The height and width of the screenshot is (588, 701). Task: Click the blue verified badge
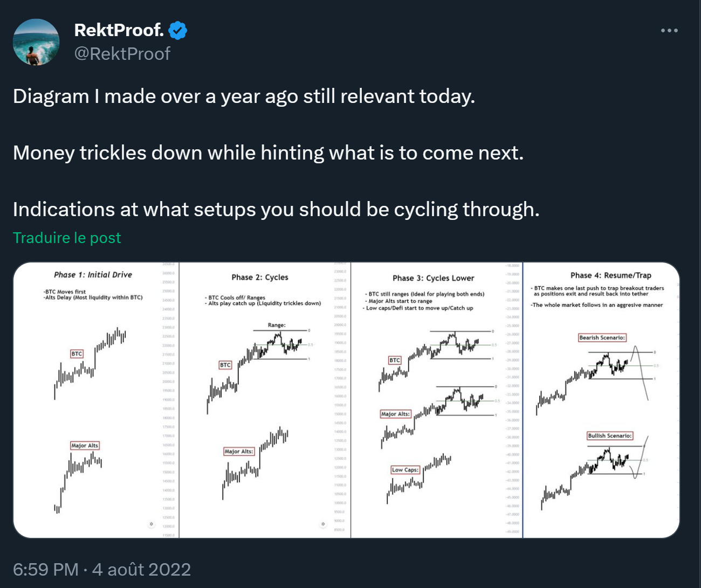[x=178, y=30]
